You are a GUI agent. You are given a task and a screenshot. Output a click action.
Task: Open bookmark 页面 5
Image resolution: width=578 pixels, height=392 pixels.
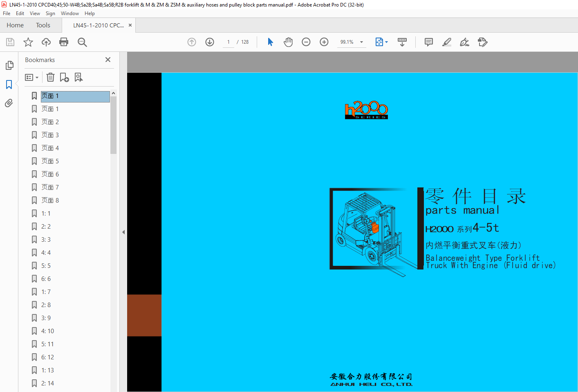click(x=50, y=161)
